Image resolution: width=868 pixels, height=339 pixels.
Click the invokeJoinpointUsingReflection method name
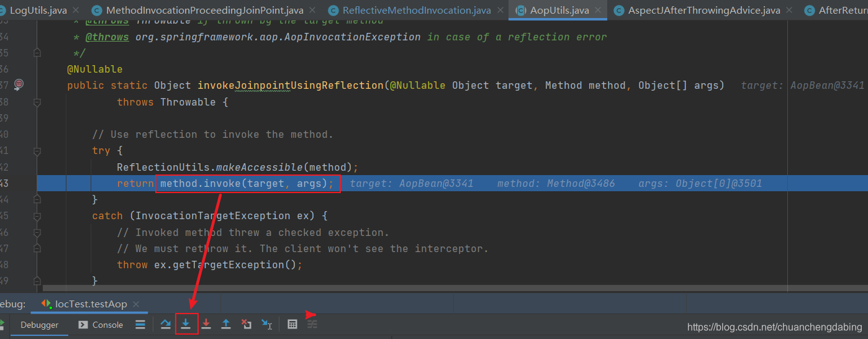point(291,86)
